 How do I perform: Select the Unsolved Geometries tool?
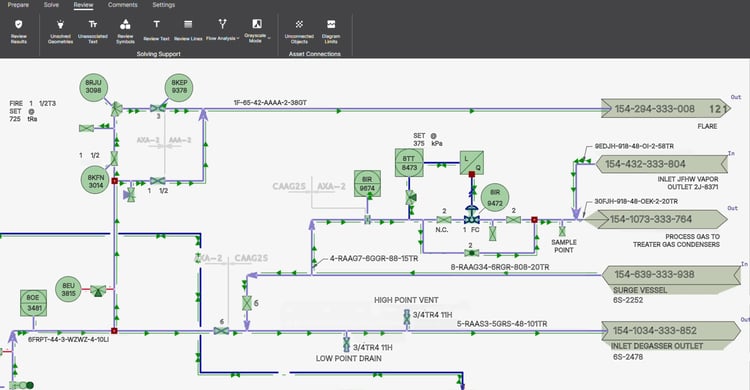coord(60,32)
